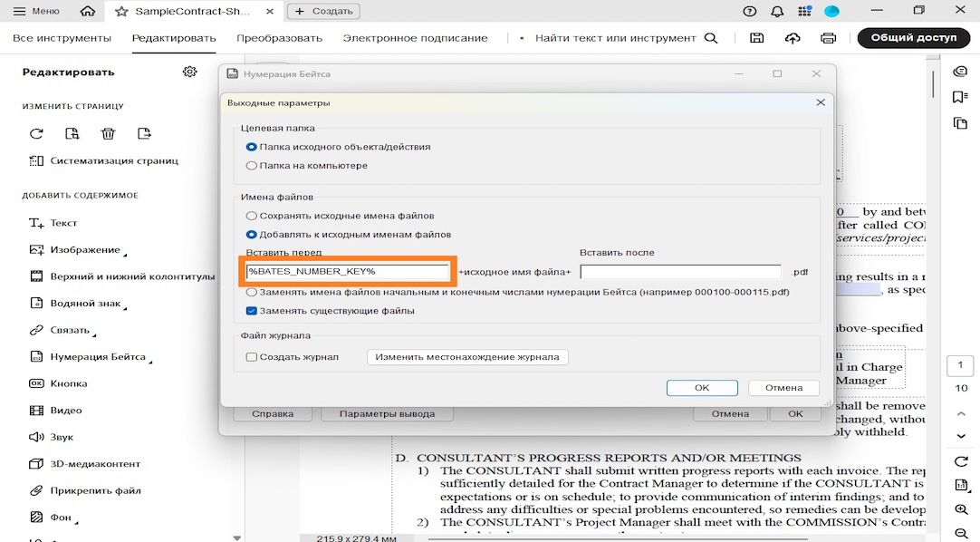Viewport: 980px width, 542px height.
Task: Open the page thumbnails copy icon
Action: [x=960, y=123]
